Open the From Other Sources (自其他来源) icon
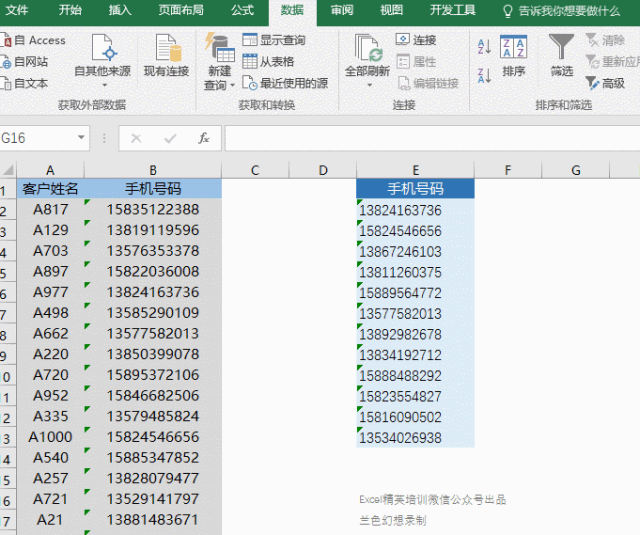The image size is (640, 535). pyautogui.click(x=102, y=48)
